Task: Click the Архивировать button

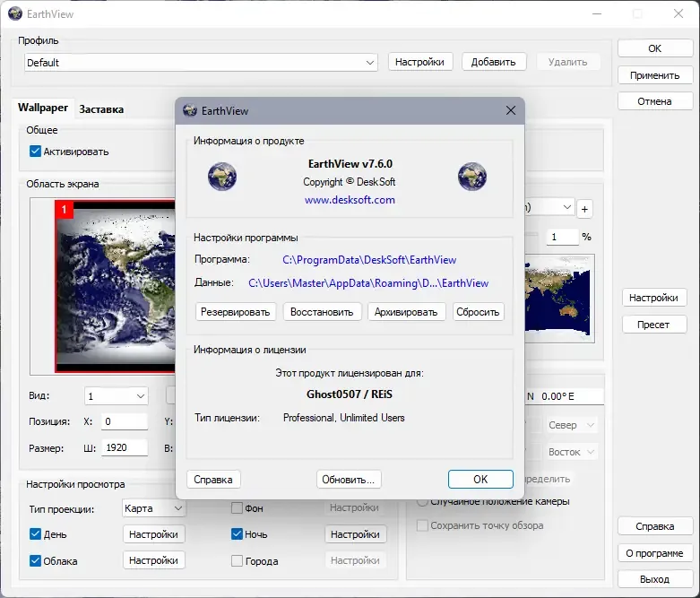Action: [406, 312]
